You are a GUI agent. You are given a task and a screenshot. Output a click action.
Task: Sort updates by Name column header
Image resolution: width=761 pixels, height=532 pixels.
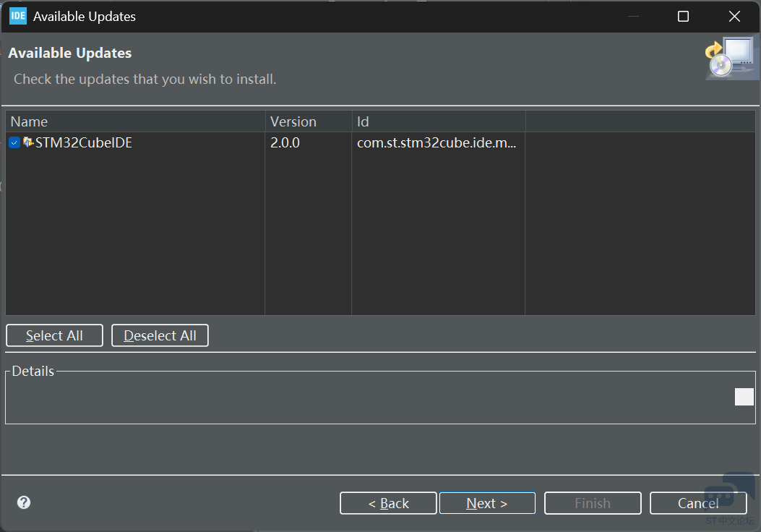pyautogui.click(x=135, y=121)
